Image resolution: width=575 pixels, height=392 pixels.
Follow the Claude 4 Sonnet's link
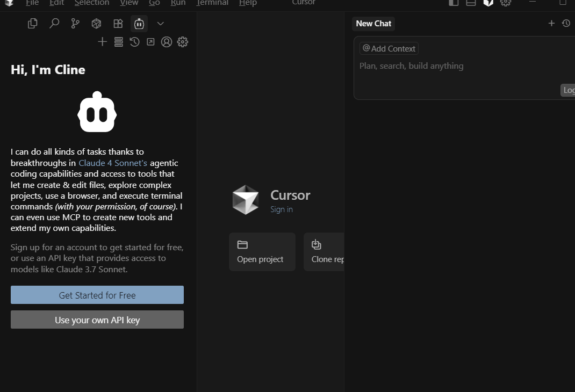coord(113,163)
